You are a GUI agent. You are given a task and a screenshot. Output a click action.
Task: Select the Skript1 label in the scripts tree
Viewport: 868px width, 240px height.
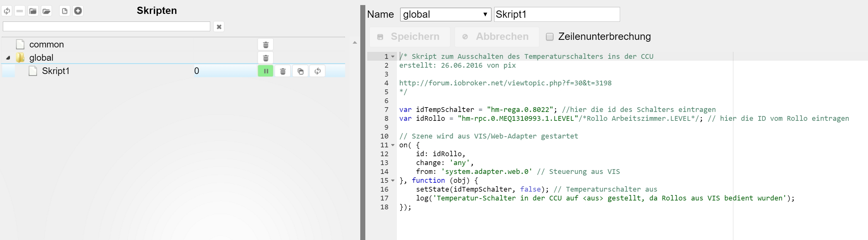[56, 71]
